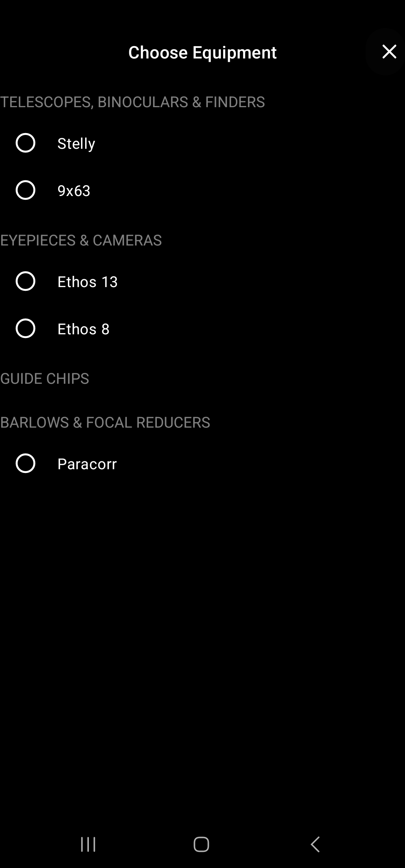Tap the 9x63 binoculars label

(x=74, y=191)
